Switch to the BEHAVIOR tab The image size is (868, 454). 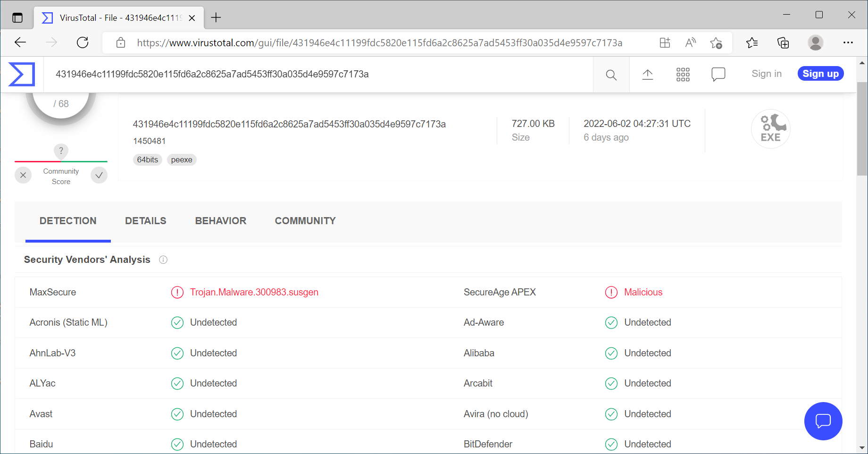(x=220, y=221)
